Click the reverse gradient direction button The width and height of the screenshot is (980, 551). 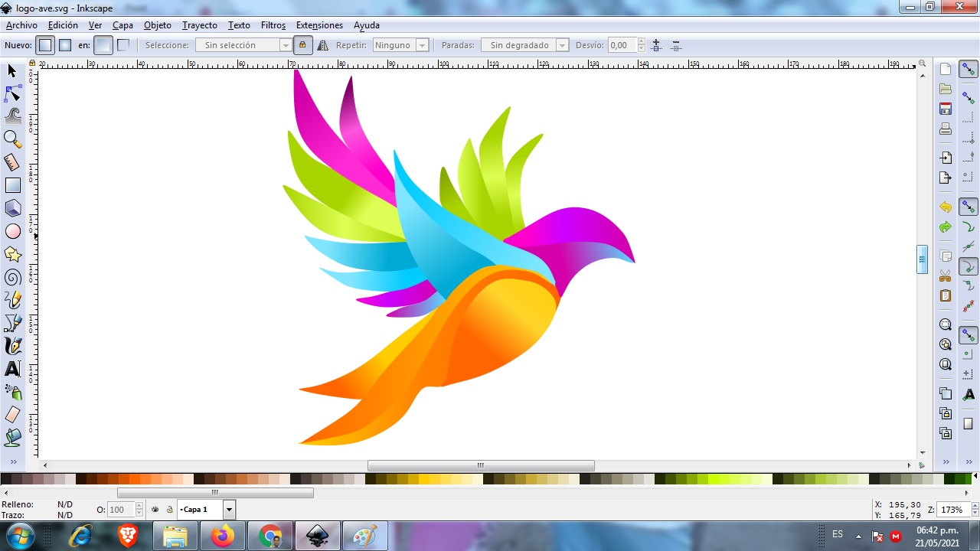coord(323,45)
